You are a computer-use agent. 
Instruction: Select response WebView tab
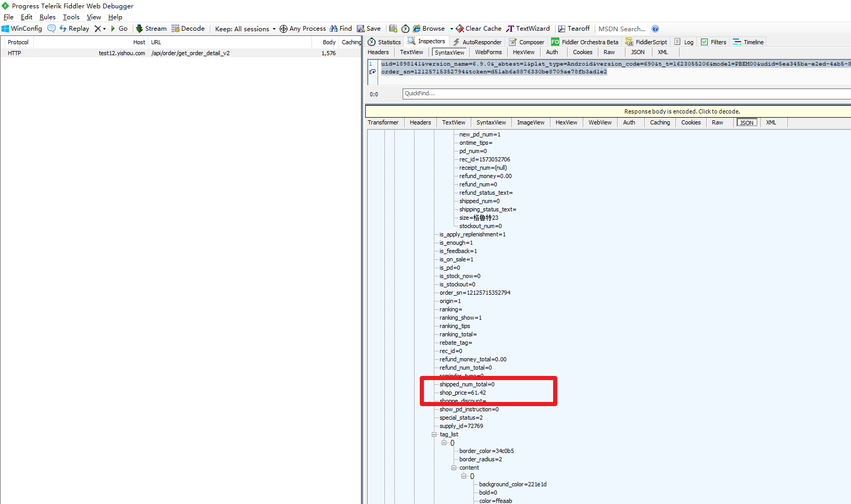(600, 122)
